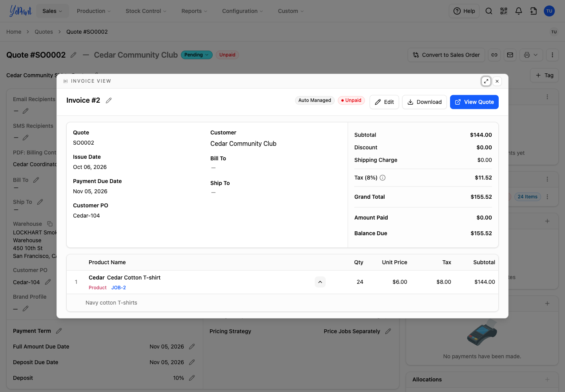
Task: Click the Help button
Action: click(464, 11)
